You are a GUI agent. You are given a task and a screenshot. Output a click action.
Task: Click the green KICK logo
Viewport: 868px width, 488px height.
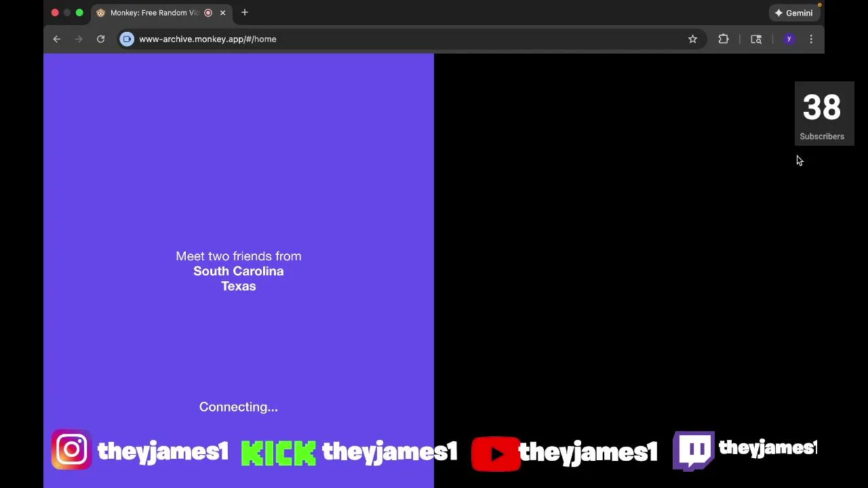coord(279,453)
